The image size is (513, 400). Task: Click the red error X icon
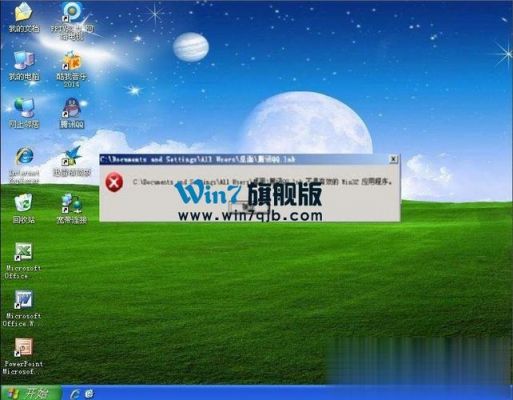114,182
